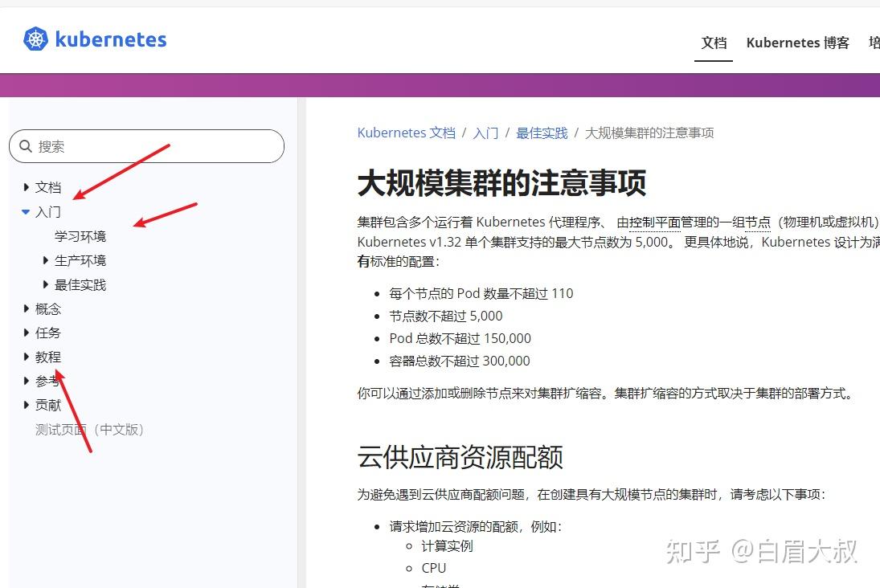Viewport: 880px width, 588px height.
Task: Click the expand arrow beside 文档
Action: pyautogui.click(x=27, y=187)
